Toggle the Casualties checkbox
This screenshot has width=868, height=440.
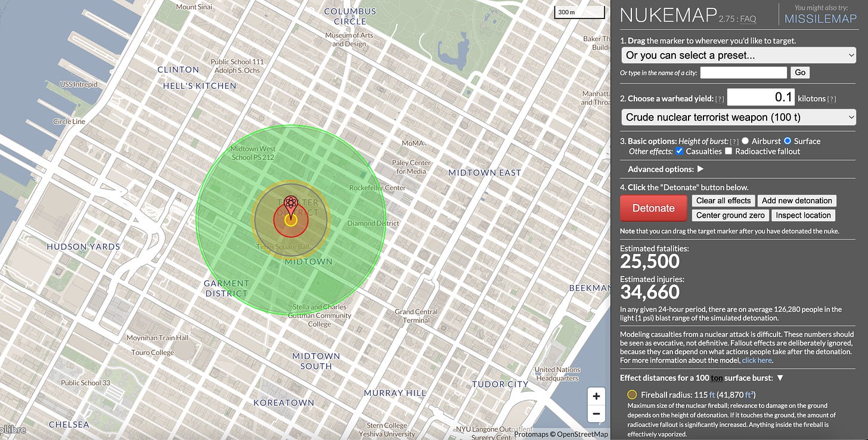(x=680, y=151)
